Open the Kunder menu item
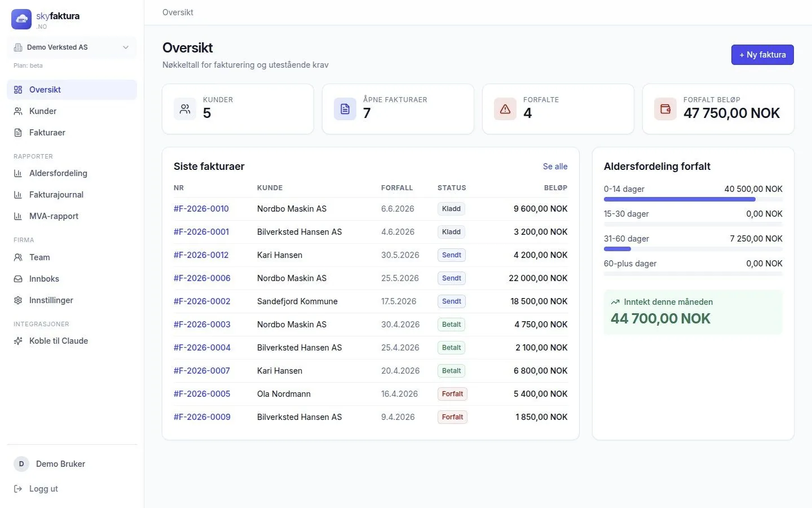 72,111
